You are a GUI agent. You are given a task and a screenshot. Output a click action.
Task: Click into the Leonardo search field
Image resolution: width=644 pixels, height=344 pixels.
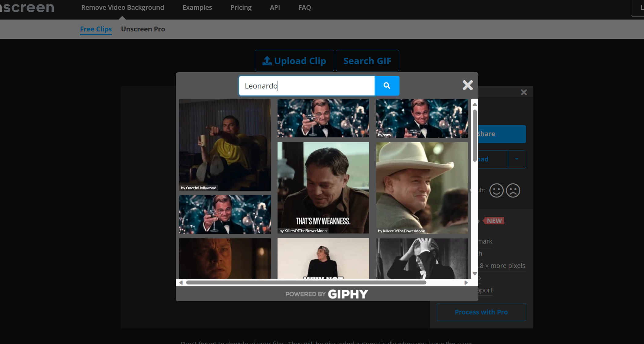(306, 86)
